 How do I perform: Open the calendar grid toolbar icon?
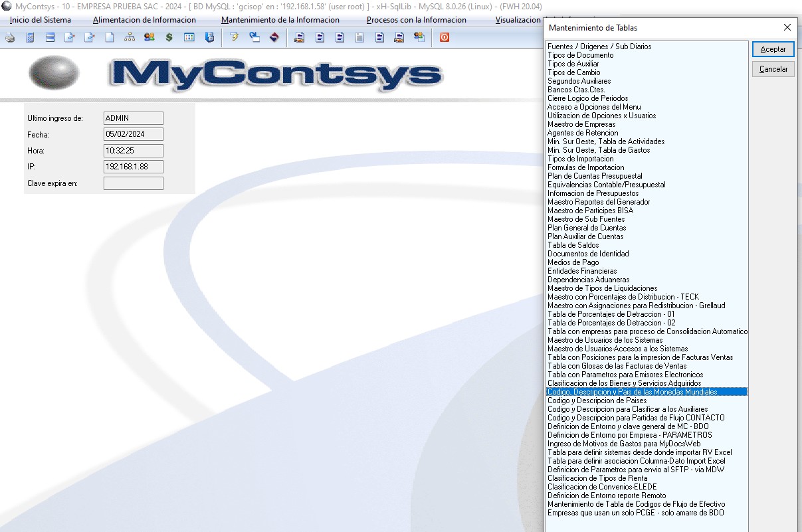point(189,38)
